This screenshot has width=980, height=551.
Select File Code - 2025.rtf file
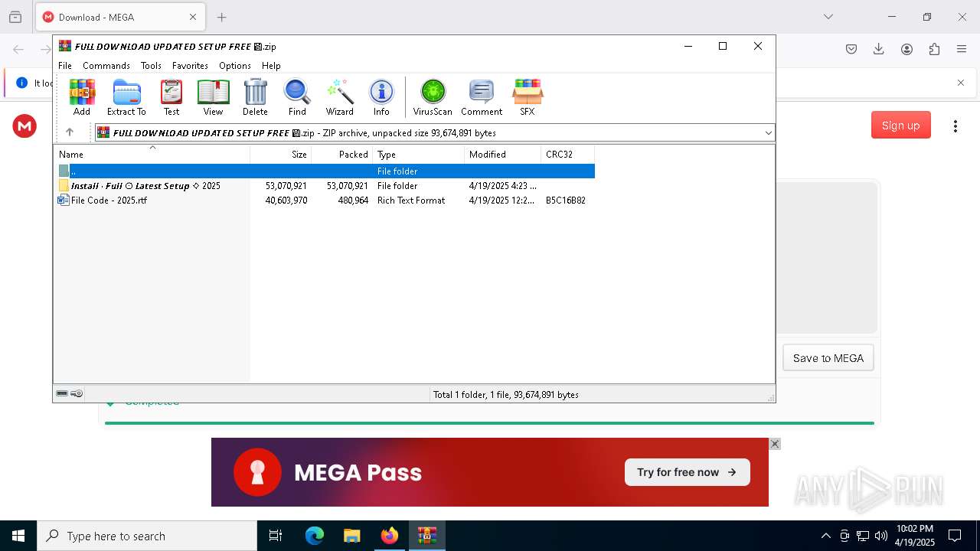tap(325, 201)
